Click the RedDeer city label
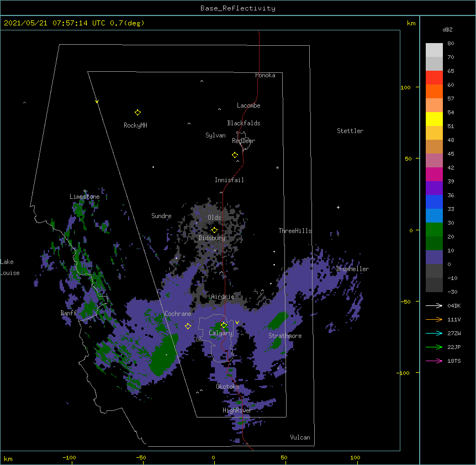Viewport: 476px width, 465px height. pos(244,140)
